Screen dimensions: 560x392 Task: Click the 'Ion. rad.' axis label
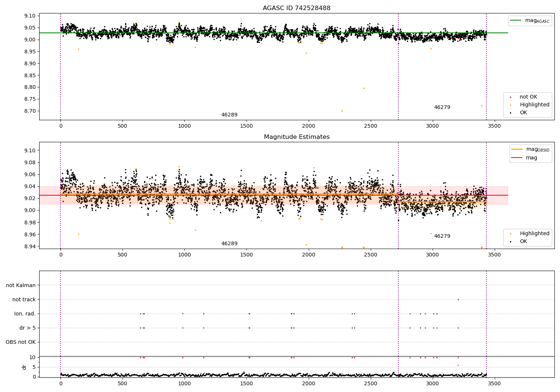click(25, 314)
